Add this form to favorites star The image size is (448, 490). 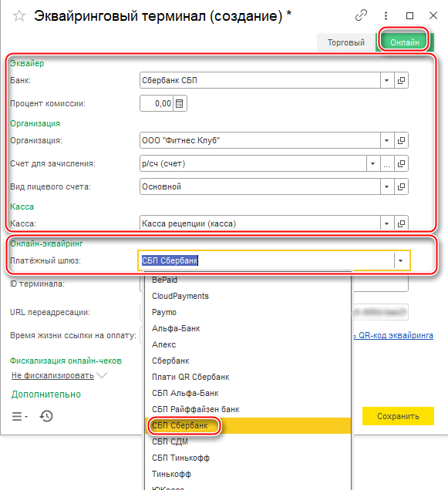(x=19, y=15)
